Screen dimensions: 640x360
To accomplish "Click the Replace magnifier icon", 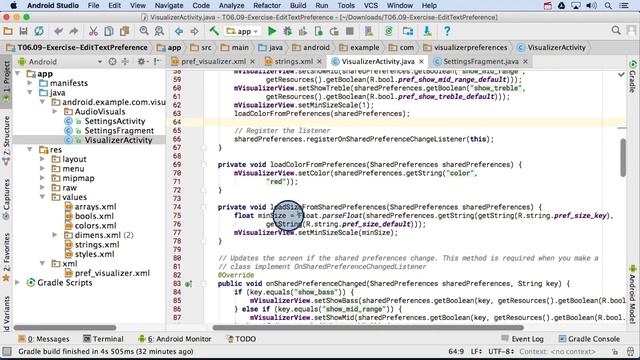I will coord(159,31).
